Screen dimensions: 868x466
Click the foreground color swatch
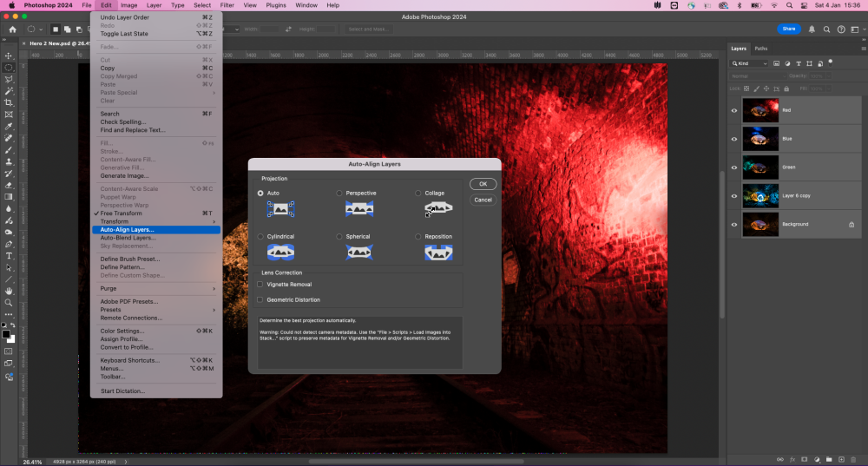click(6, 333)
